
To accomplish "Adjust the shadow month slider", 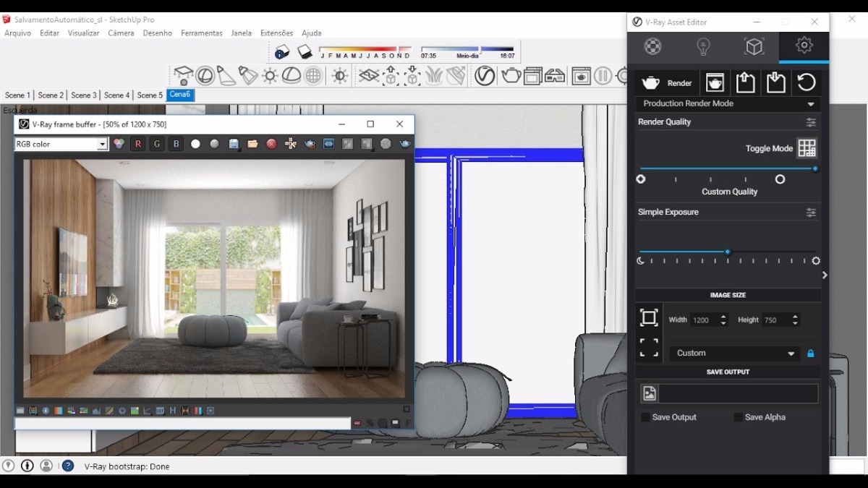I will tap(365, 49).
